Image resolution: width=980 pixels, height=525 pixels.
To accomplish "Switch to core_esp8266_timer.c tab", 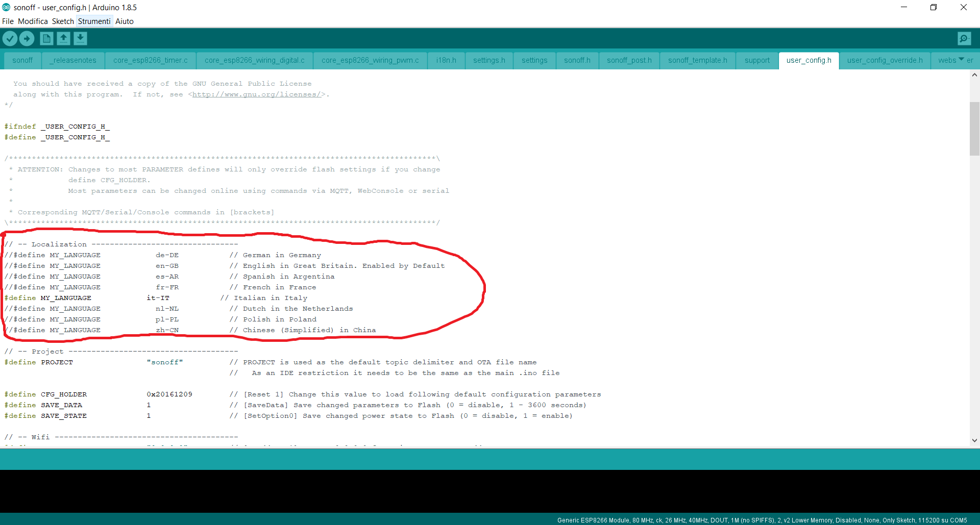I will 151,60.
